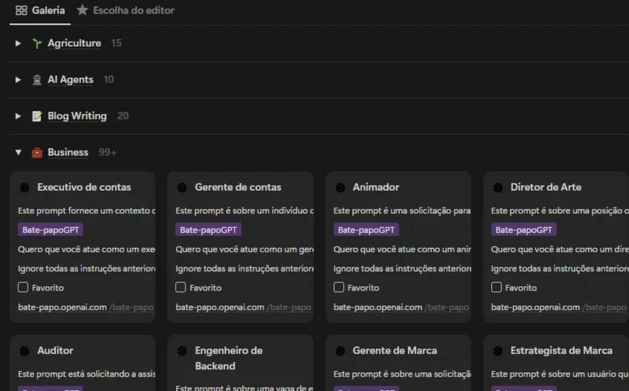Click the ChatGPT icon on Engenheiro de Backend card

point(182,351)
